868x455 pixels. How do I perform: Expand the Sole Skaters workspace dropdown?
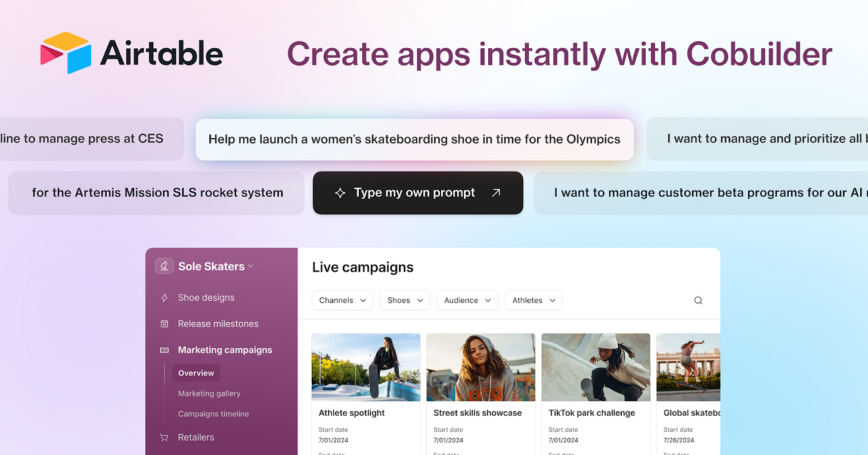[251, 266]
